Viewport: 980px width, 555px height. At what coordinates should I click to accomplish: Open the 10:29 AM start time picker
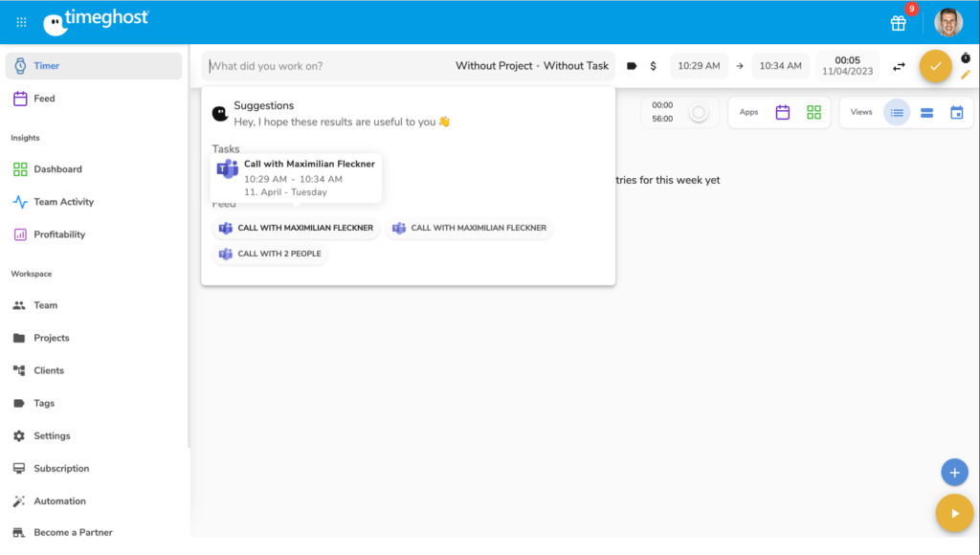click(x=699, y=66)
